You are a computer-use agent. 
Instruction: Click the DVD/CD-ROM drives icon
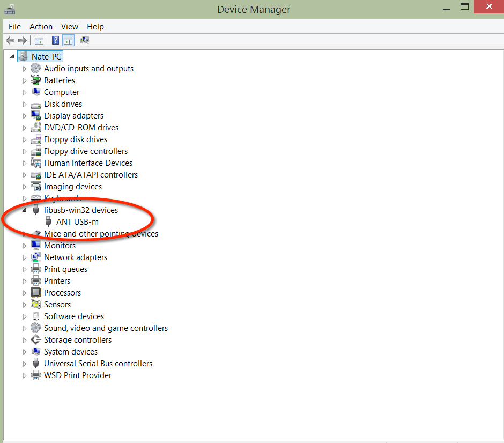point(36,127)
